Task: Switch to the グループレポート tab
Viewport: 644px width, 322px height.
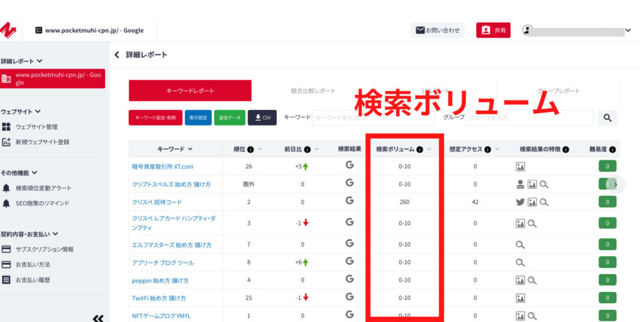Action: coord(558,91)
